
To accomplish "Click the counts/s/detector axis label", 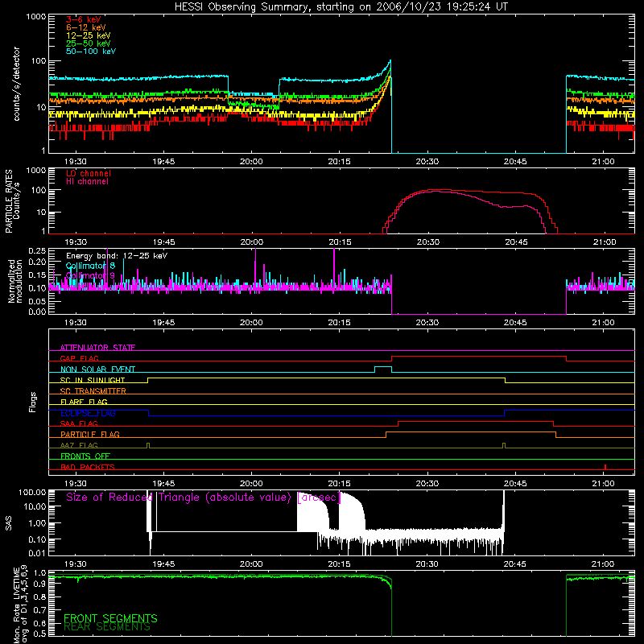I will (17, 84).
